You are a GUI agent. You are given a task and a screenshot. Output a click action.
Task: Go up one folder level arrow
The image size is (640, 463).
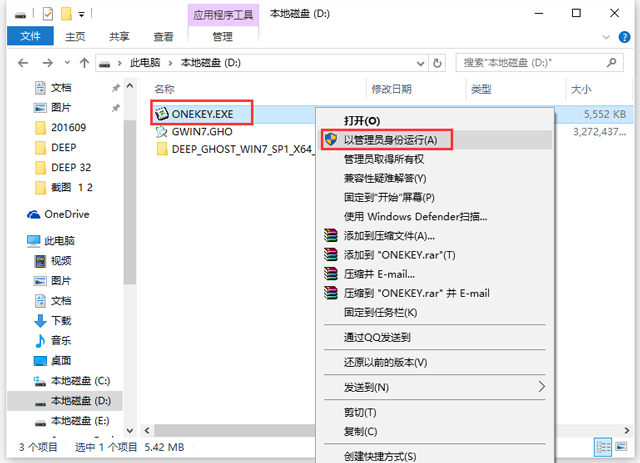pyautogui.click(x=84, y=63)
